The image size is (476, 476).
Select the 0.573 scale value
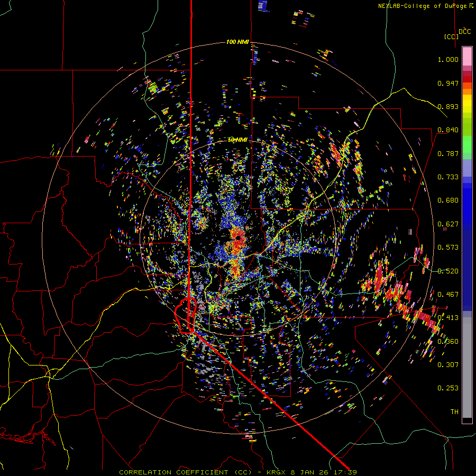coord(448,248)
